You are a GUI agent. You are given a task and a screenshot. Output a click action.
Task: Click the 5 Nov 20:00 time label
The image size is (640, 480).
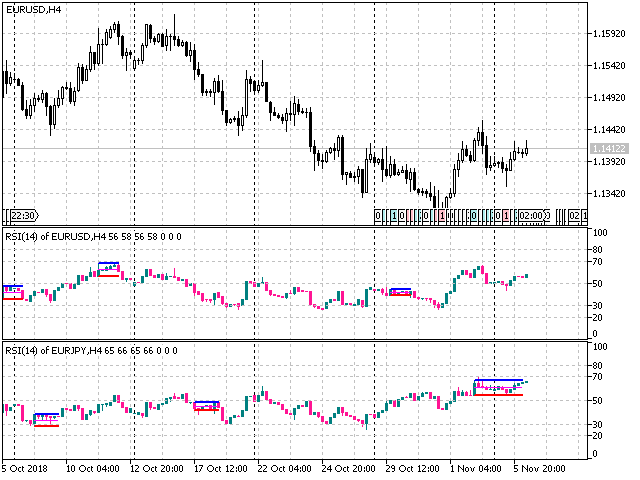540,468
